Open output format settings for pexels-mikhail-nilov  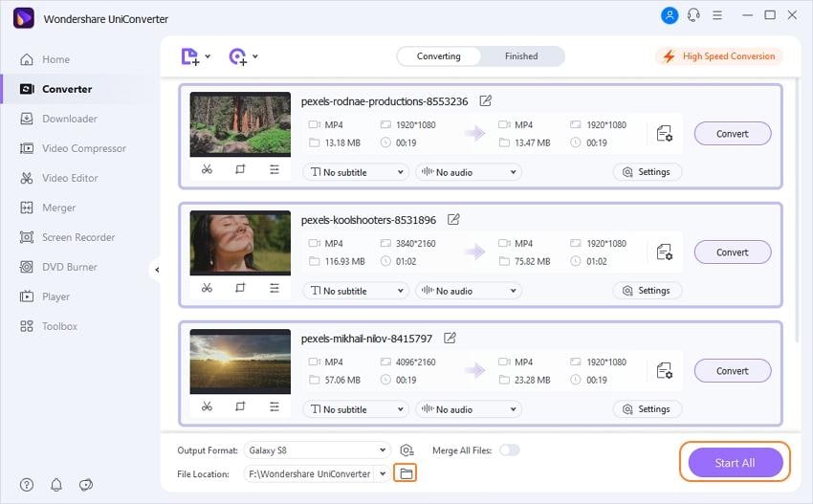(x=665, y=371)
